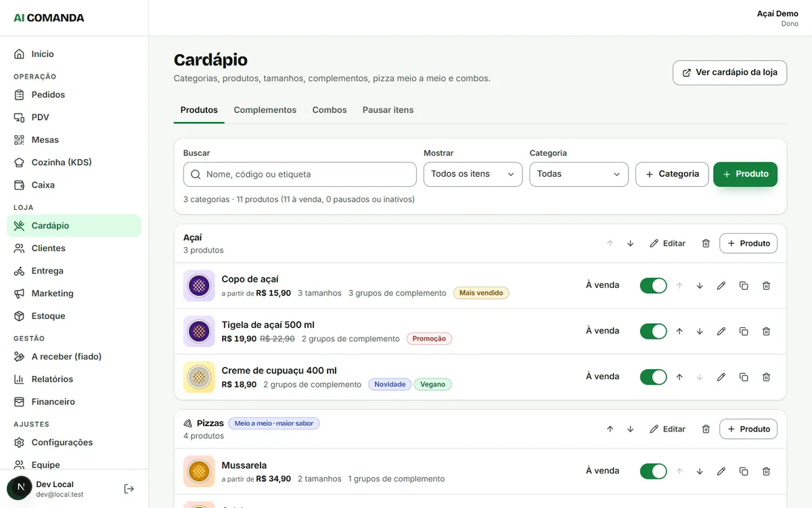Click the Copo de açaí product thumbnail

click(199, 286)
